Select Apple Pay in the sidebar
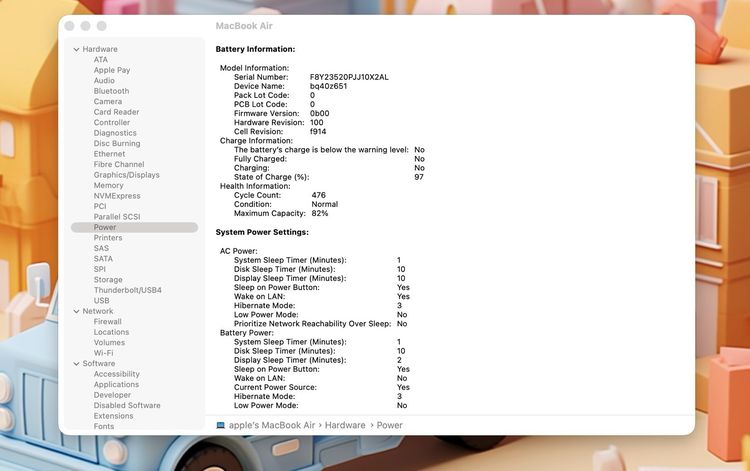This screenshot has width=750, height=471. pyautogui.click(x=112, y=70)
